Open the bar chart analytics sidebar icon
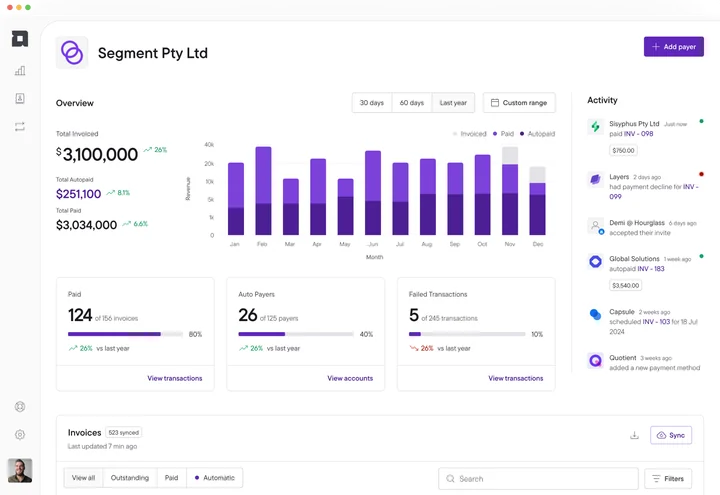Screen dimensions: 720x495 [20, 71]
